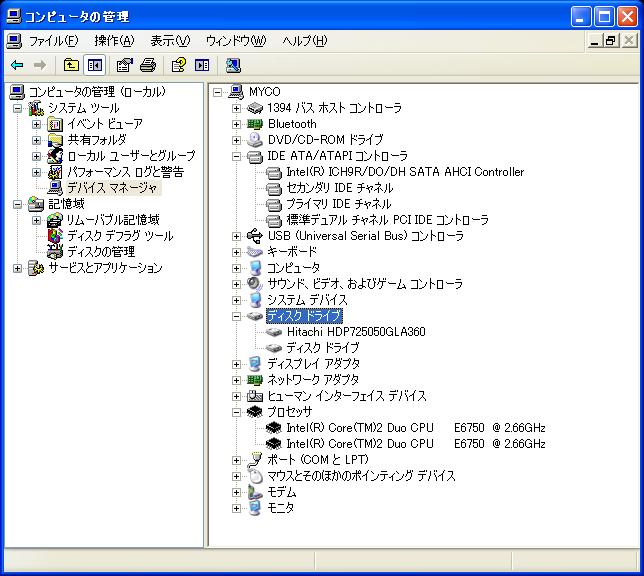This screenshot has height=576, width=644.
Task: Click the ディスプレイ アダプタ monitor icon
Action: click(255, 364)
